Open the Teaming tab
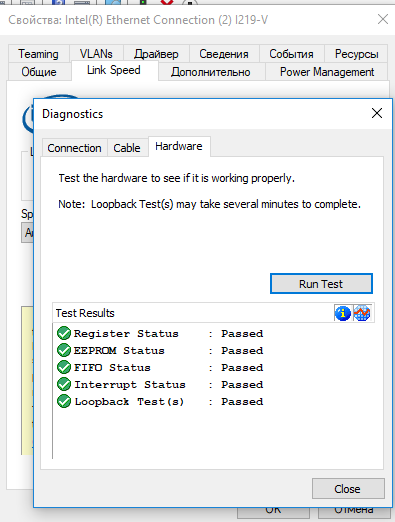The image size is (395, 522). point(39,54)
